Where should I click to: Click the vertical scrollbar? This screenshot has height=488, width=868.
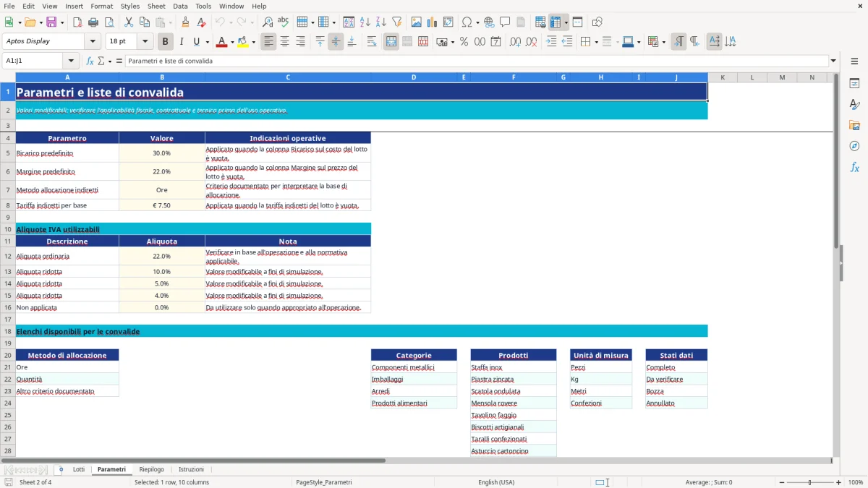tap(836, 264)
